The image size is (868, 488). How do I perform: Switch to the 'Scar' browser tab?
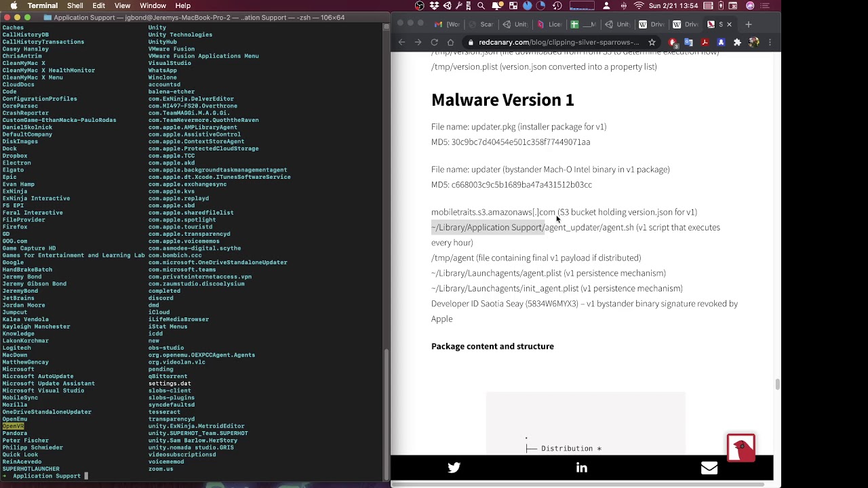(481, 24)
